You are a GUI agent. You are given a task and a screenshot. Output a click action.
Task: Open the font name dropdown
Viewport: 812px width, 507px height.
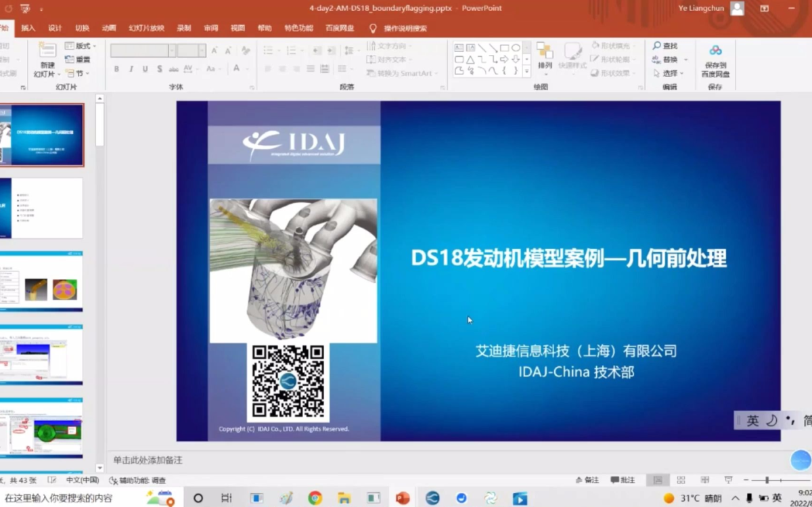[x=173, y=51]
